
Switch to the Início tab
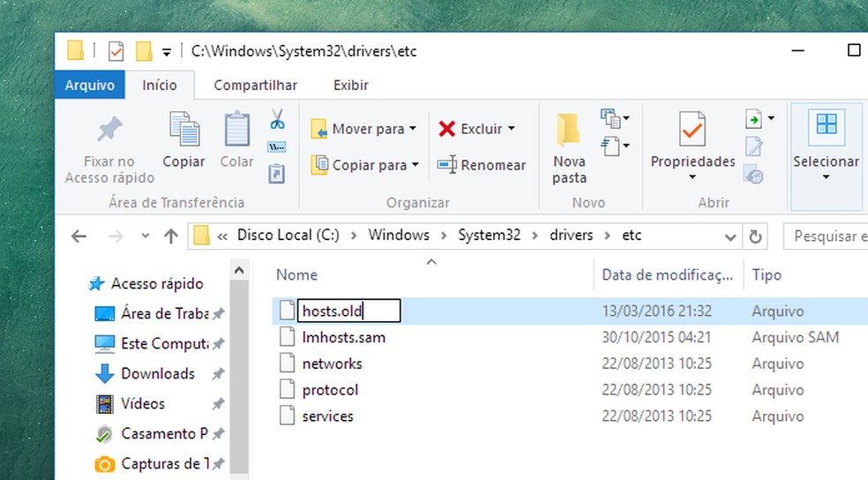[x=160, y=86]
